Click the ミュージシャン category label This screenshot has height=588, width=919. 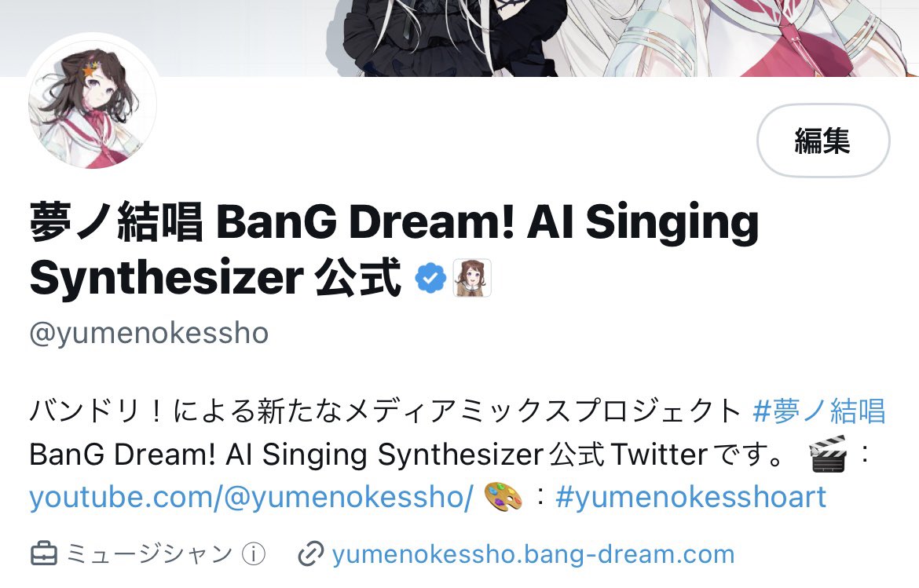pyautogui.click(x=149, y=554)
